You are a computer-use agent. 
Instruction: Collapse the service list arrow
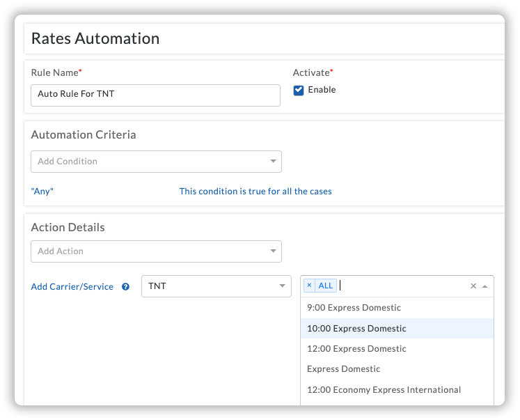[485, 286]
